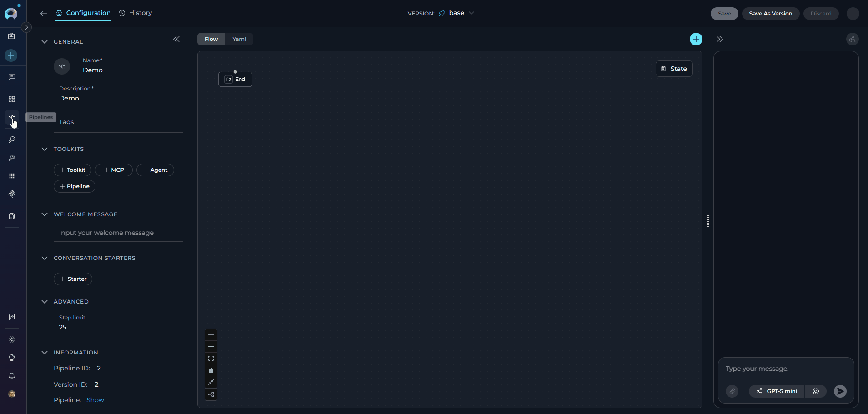Open the History tab
Image resolution: width=868 pixels, height=414 pixels.
click(x=135, y=13)
